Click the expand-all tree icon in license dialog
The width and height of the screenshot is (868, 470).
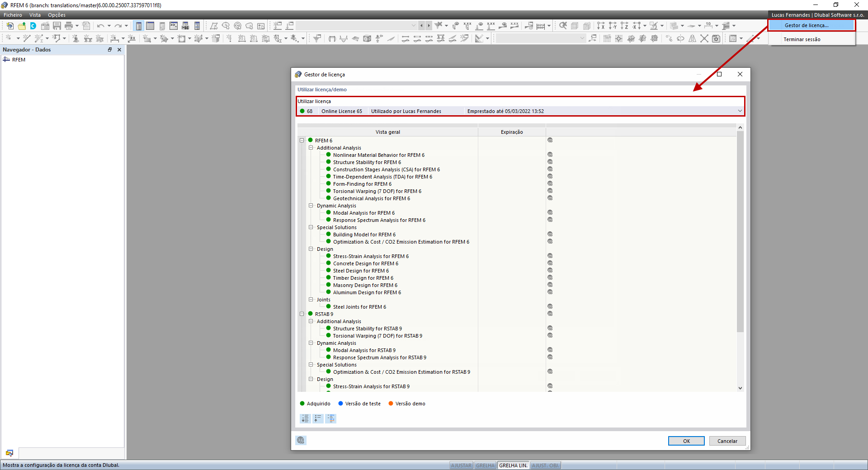pyautogui.click(x=305, y=418)
